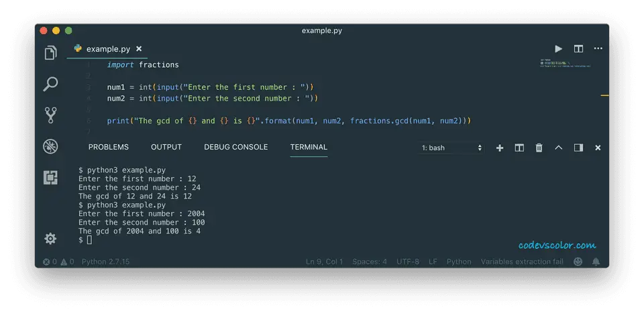This screenshot has height=314, width=644.
Task: Click the code minimap preview
Action: click(x=566, y=63)
